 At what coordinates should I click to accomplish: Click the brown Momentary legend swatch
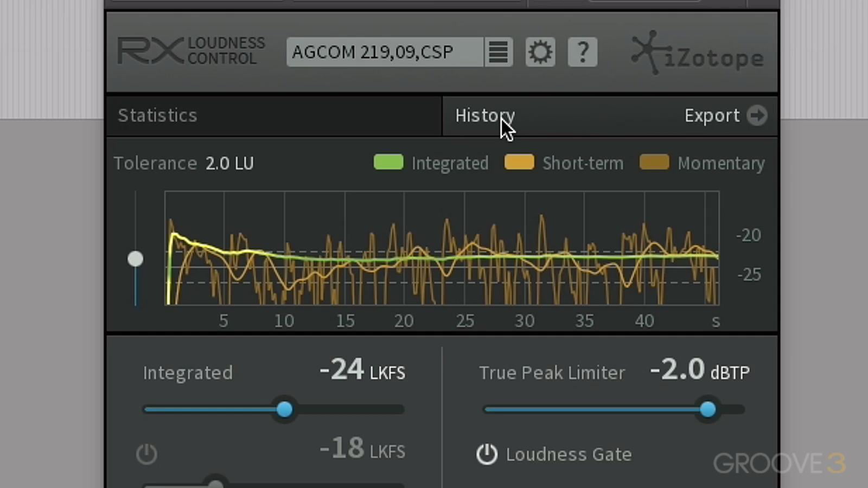tap(654, 162)
